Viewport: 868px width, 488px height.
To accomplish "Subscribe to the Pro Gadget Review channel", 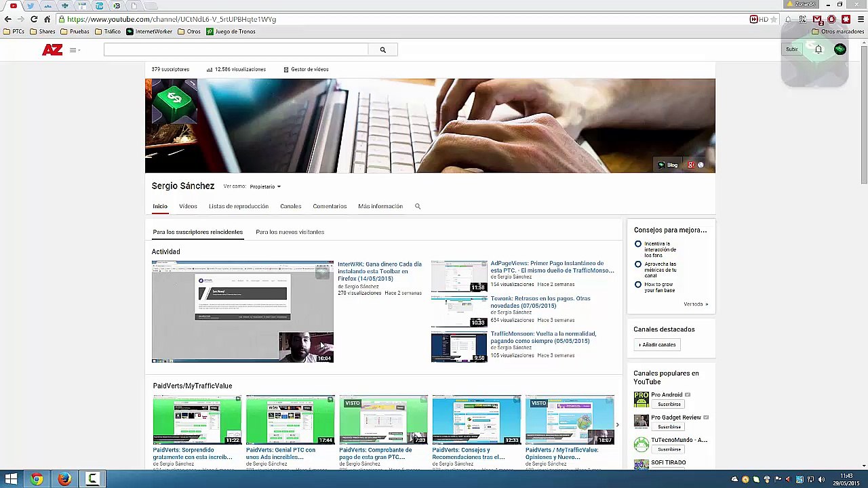I will point(669,427).
